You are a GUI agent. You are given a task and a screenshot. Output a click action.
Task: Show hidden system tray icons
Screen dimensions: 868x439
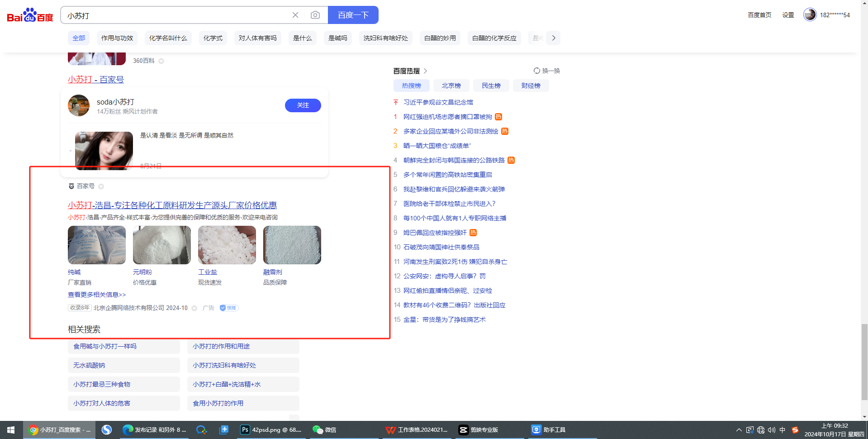tap(739, 430)
